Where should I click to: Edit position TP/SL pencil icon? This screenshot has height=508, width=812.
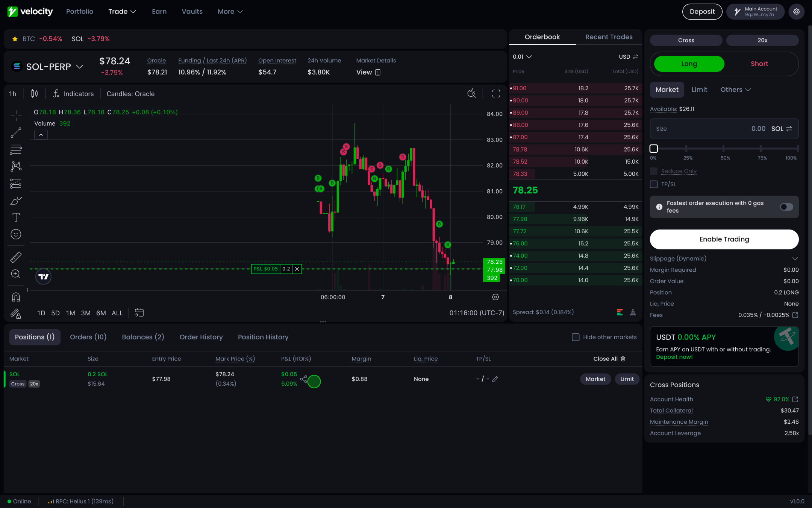click(495, 379)
